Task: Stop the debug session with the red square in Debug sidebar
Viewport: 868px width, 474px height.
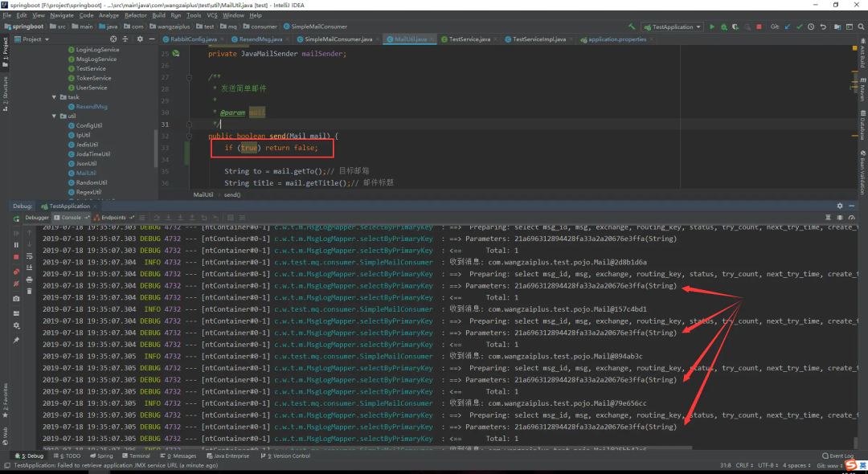Action: pyautogui.click(x=16, y=257)
